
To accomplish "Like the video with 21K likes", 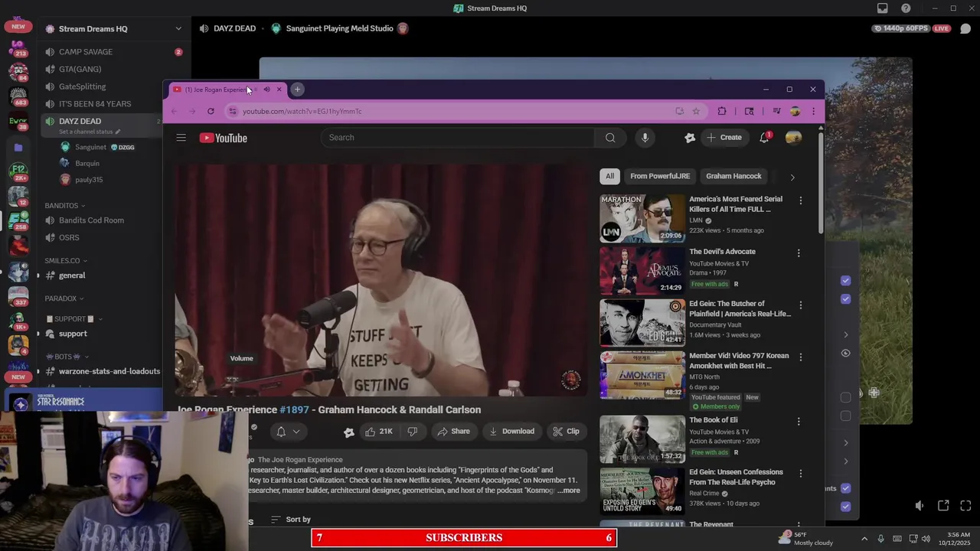I will click(x=379, y=432).
